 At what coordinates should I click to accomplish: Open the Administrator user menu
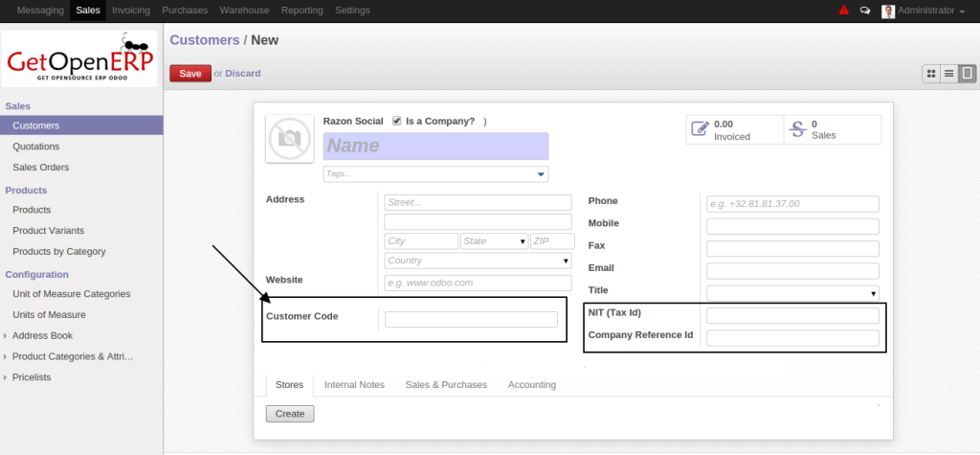point(929,11)
